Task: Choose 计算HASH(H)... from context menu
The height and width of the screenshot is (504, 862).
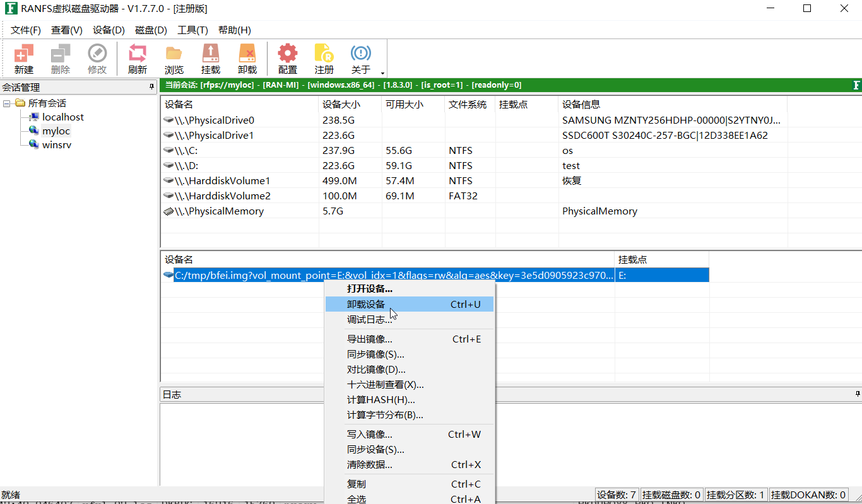Action: click(x=381, y=400)
